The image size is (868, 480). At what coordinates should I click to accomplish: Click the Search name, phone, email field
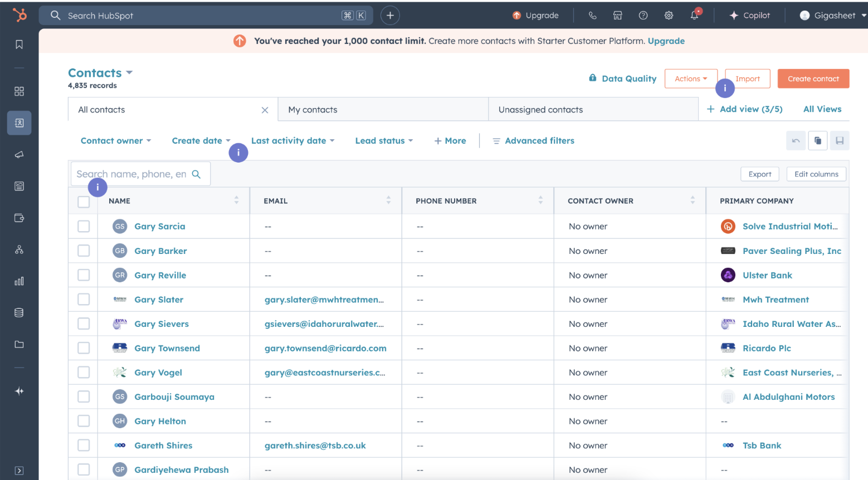tap(140, 174)
